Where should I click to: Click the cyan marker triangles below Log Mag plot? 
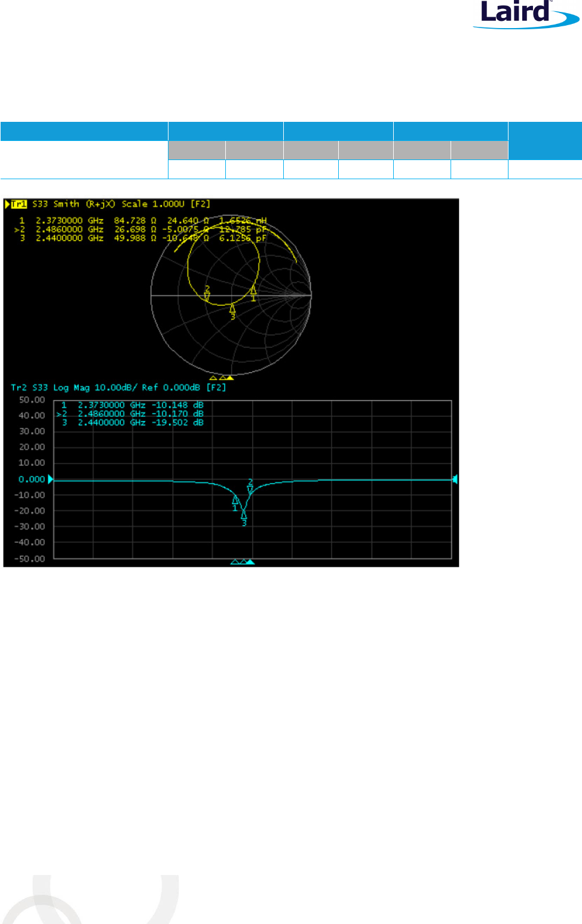pyautogui.click(x=243, y=562)
